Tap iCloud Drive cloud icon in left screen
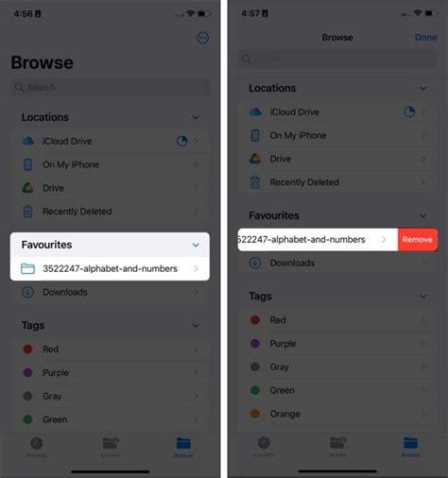Viewport: 448px width, 478px height. [28, 141]
